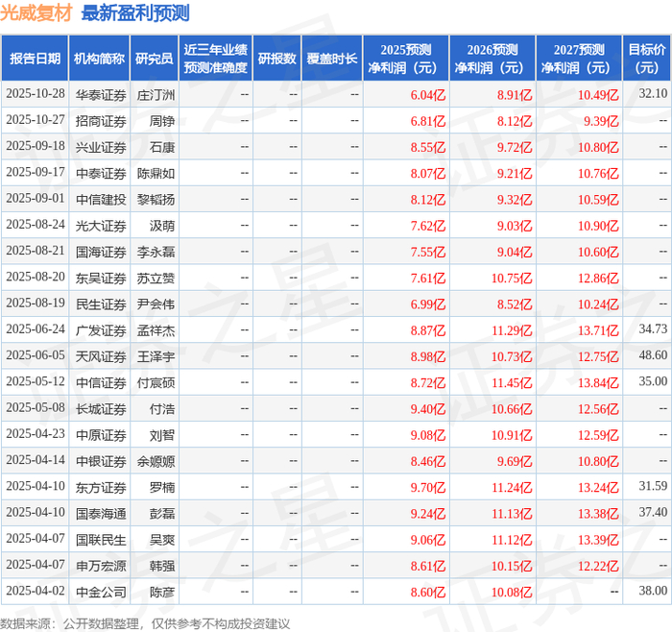This screenshot has height=632, width=672.
Task: Click 中金公司 institution cell
Action: [x=101, y=592]
